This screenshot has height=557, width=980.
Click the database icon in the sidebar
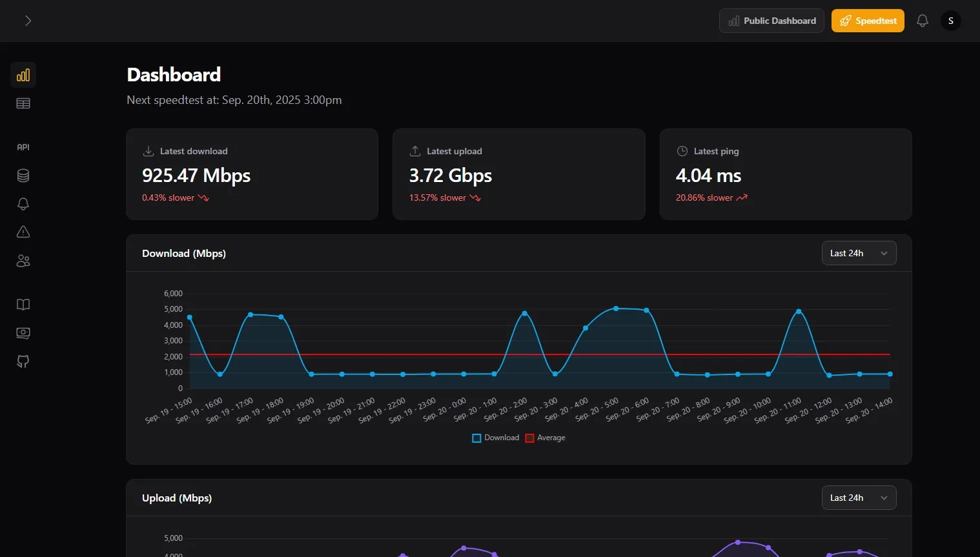point(23,176)
